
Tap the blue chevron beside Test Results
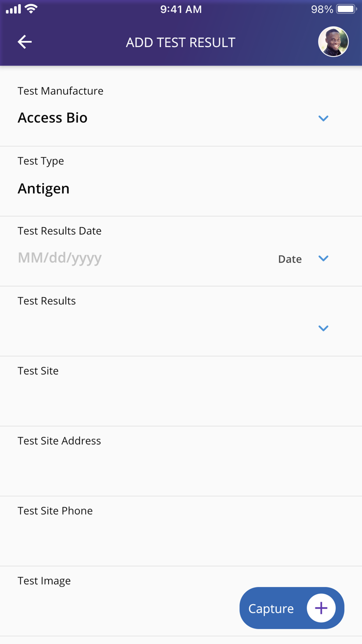(323, 328)
